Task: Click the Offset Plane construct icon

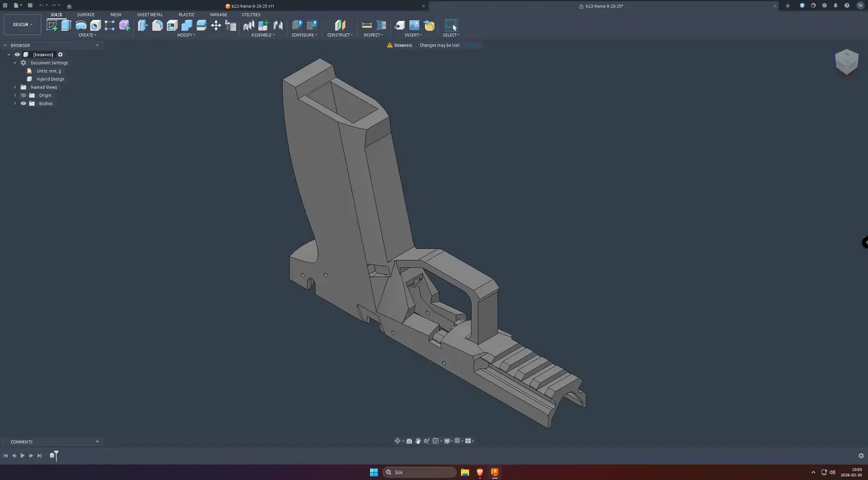Action: point(340,25)
